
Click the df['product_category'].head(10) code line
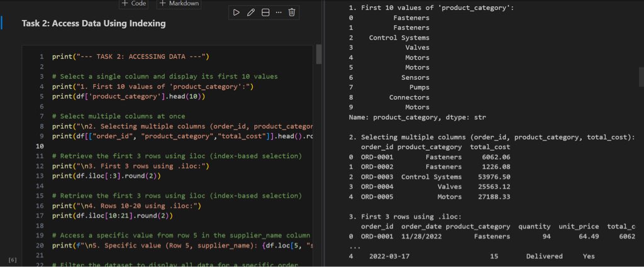click(128, 96)
